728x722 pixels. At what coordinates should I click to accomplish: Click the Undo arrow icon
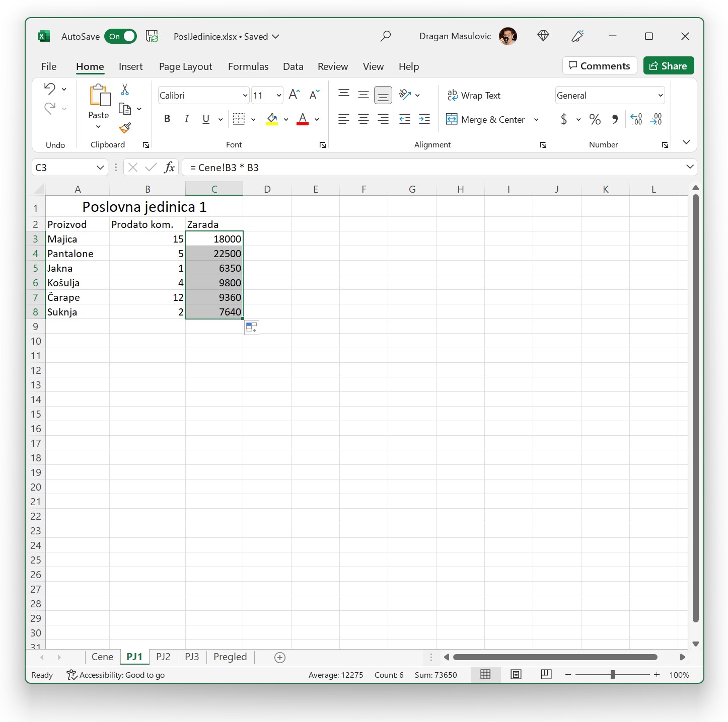click(x=49, y=89)
